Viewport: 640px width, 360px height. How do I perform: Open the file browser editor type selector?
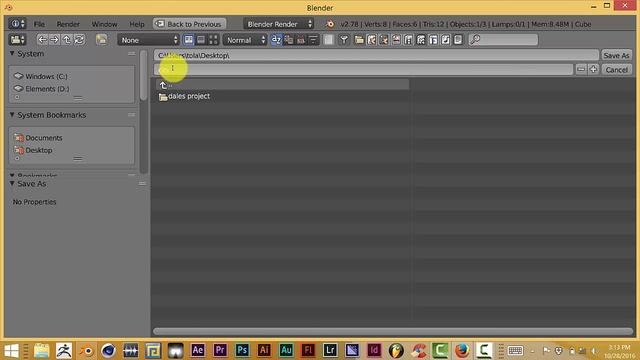tap(17, 40)
